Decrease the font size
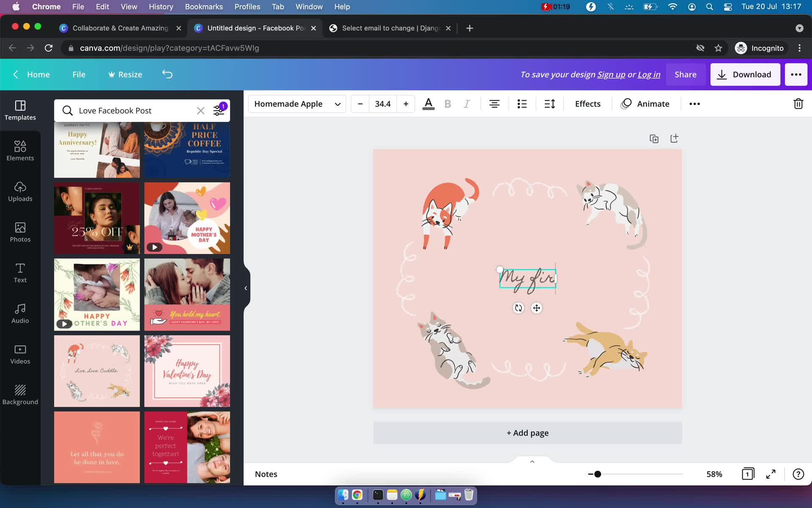Screen dimensions: 812x508 pos(360,104)
